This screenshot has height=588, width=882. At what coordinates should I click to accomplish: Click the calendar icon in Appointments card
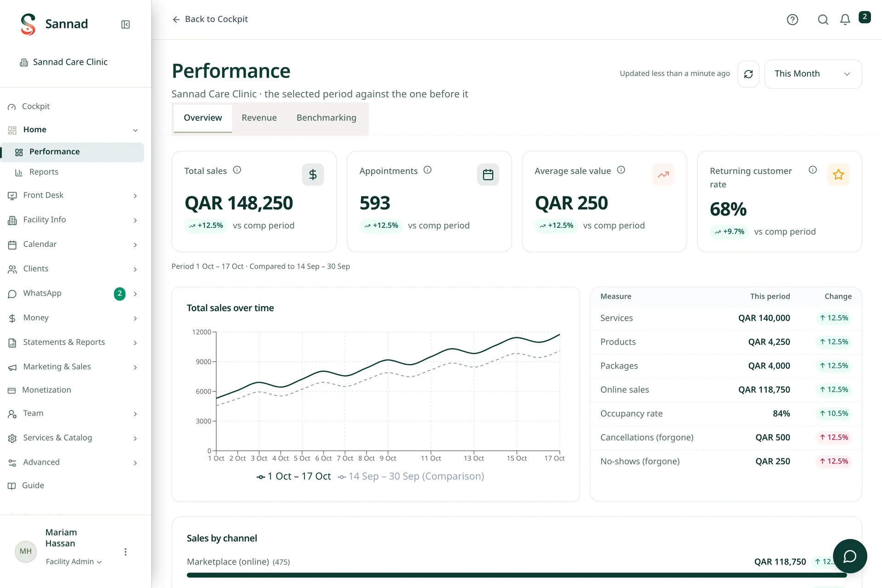(488, 175)
